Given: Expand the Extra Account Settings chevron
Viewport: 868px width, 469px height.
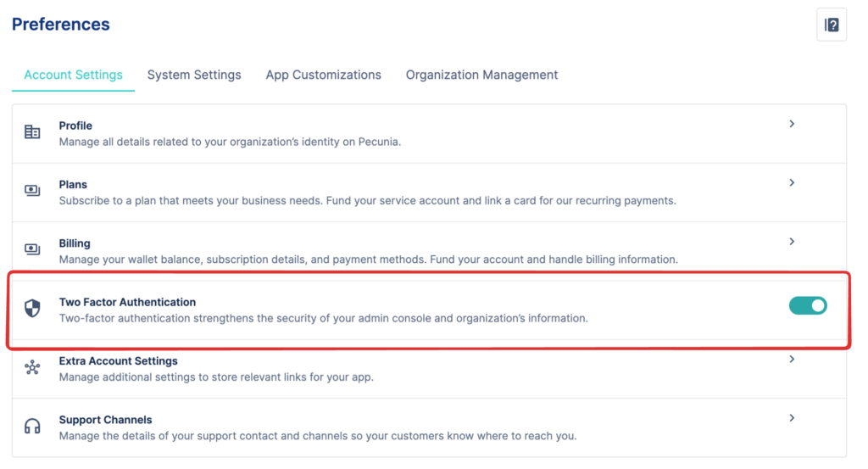Looking at the screenshot, I should (792, 360).
